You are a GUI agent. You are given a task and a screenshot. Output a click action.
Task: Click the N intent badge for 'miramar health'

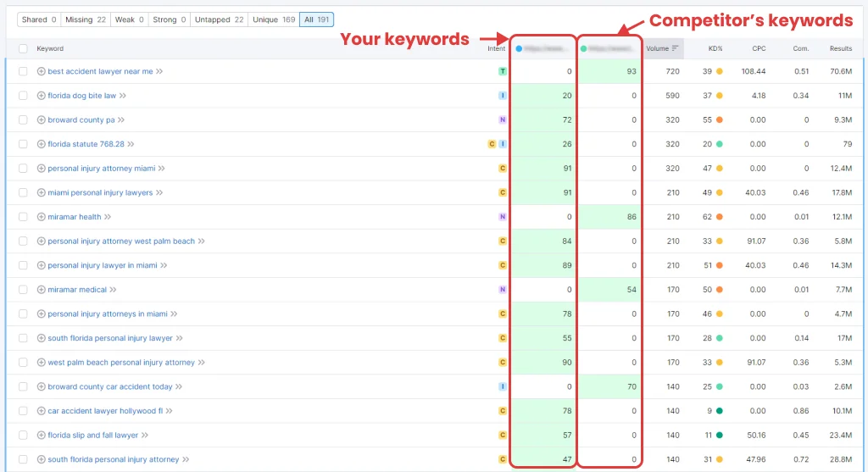pos(502,217)
